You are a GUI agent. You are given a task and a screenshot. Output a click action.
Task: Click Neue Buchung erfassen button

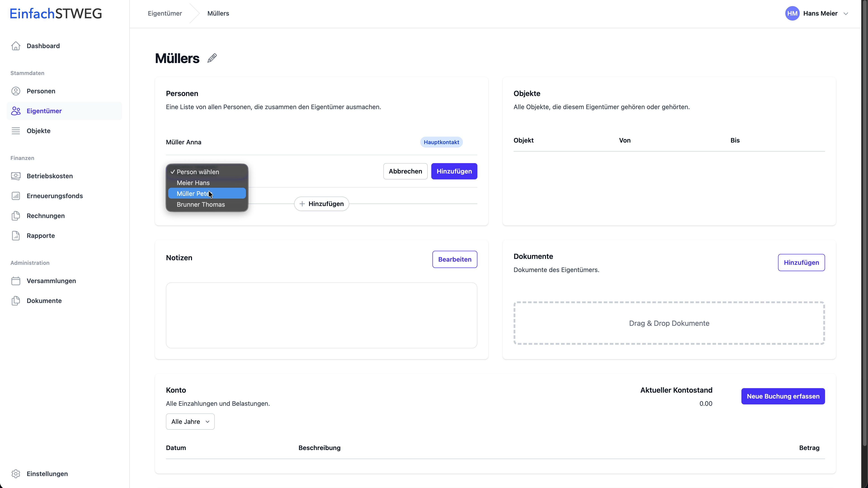(x=783, y=396)
